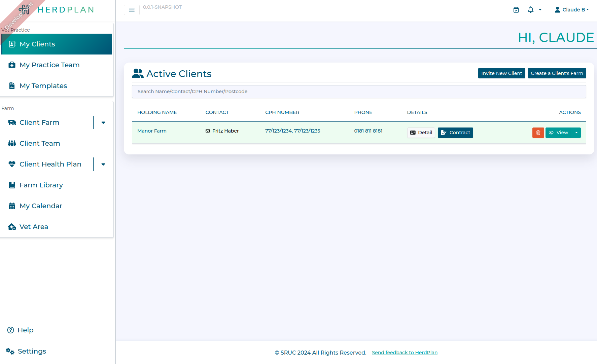Screen dimensions: 597x364
Task: Expand the Client Health Plan submenu arrow
Action: [x=103, y=164]
